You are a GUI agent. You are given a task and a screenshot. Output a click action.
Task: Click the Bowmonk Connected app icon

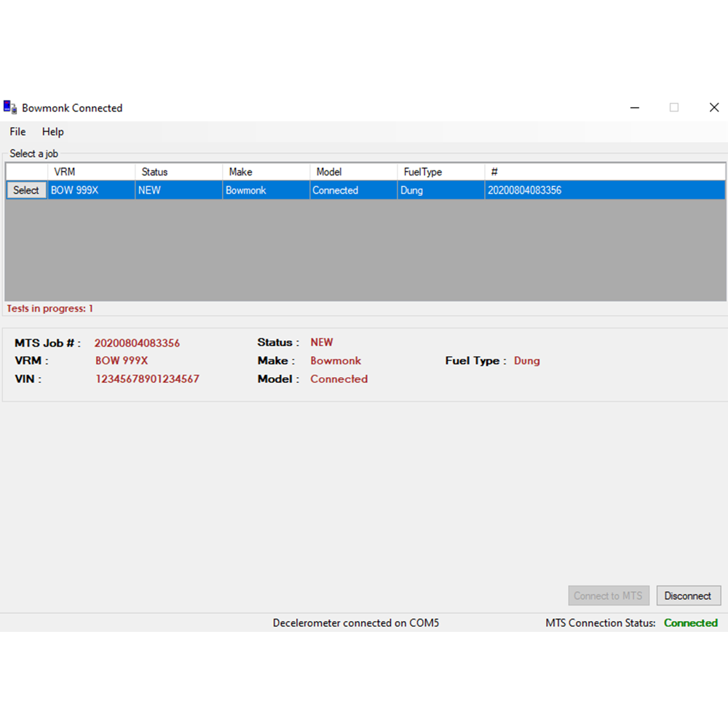pos(10,108)
